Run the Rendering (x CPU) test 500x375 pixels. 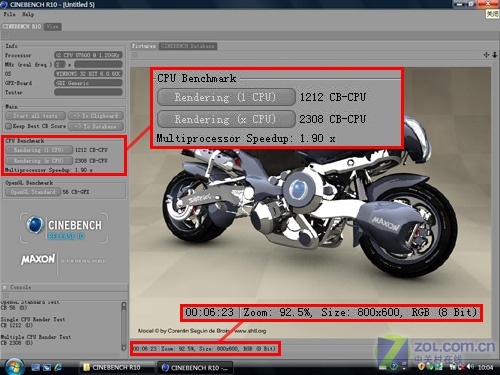click(39, 161)
